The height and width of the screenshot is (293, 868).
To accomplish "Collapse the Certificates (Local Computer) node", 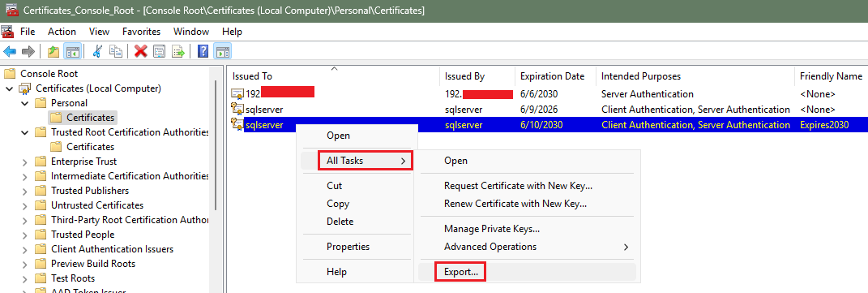I will (9, 88).
